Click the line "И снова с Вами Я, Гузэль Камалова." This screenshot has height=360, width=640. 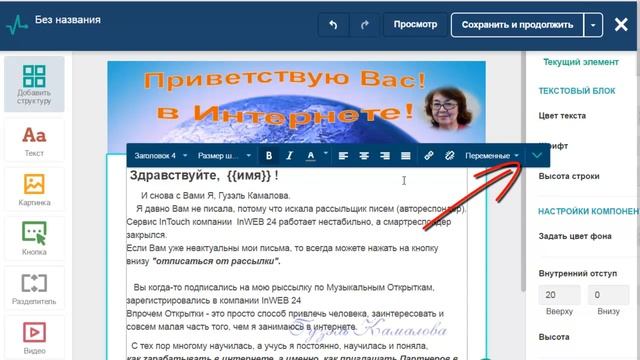pos(216,196)
